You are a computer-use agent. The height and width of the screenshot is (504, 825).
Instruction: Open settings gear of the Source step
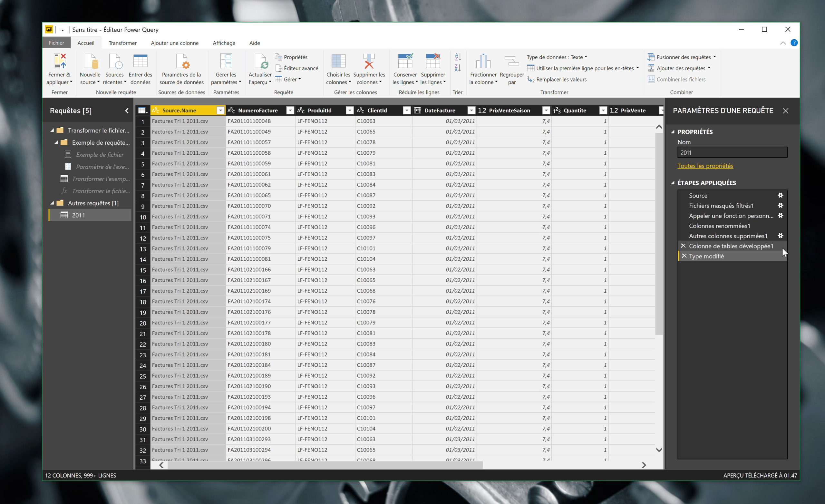click(x=780, y=195)
